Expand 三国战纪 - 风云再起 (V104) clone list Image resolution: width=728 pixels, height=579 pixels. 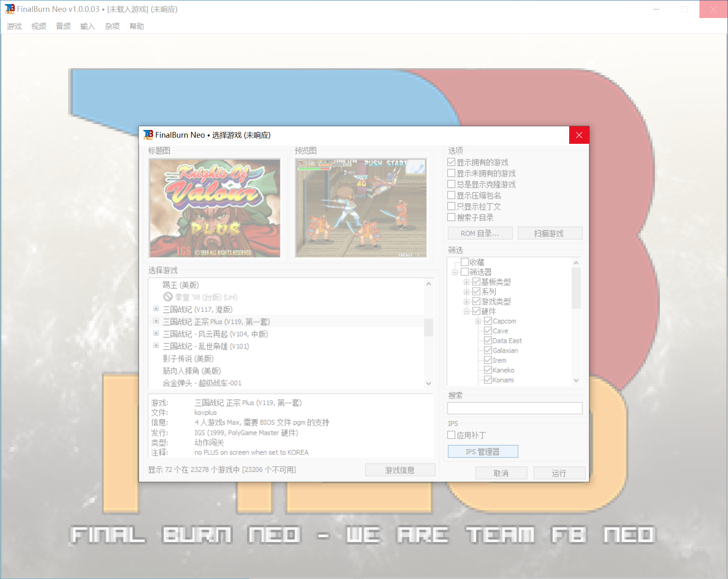156,333
